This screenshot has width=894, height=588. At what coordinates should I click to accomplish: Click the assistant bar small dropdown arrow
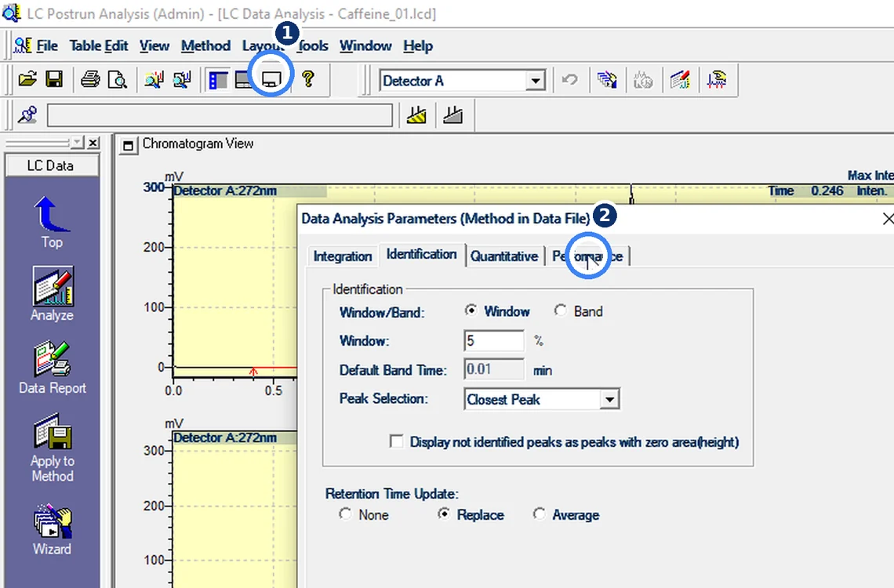click(78, 143)
